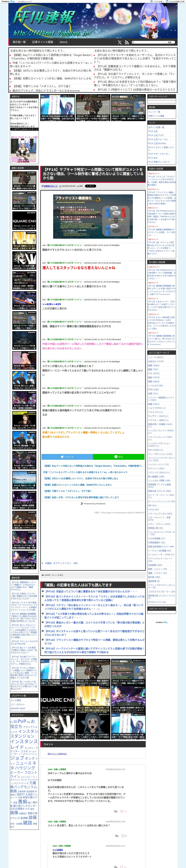Open the 掲示板一覧 navigation menu item

pyautogui.click(x=19, y=42)
